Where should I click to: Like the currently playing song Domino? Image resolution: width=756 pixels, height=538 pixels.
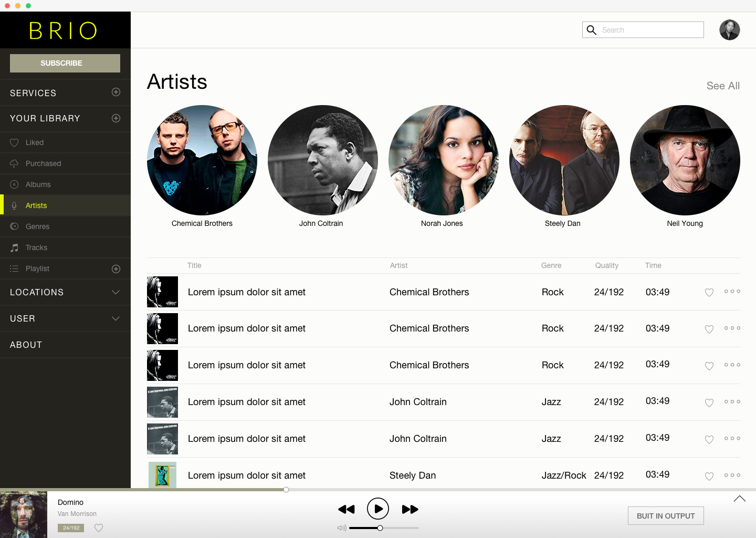[x=98, y=528]
